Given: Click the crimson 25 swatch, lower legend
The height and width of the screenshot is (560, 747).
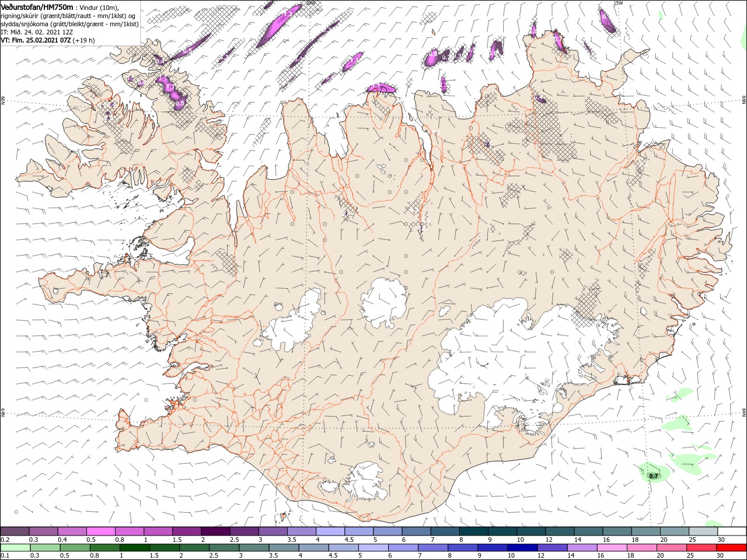Looking at the screenshot, I should point(701,548).
